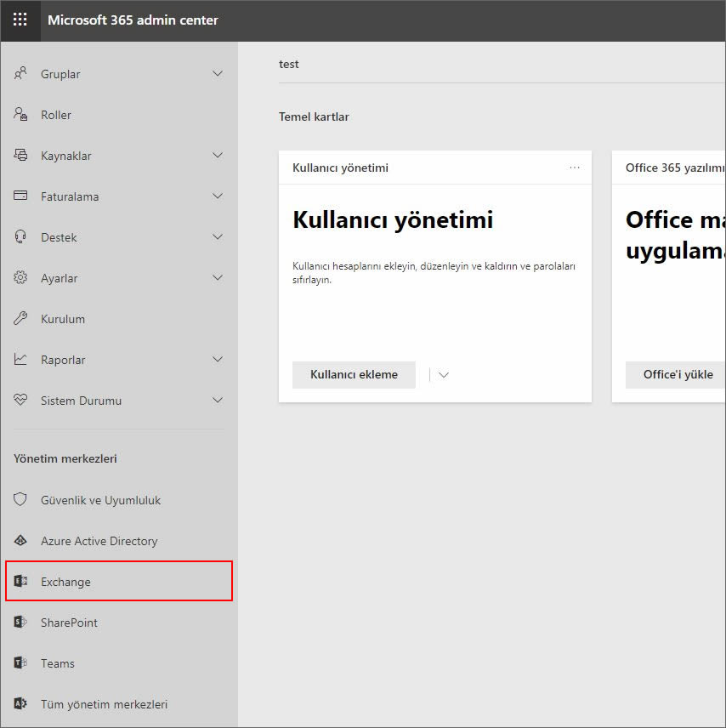Open Roller in the navigation
This screenshot has height=728, width=726.
pos(119,115)
